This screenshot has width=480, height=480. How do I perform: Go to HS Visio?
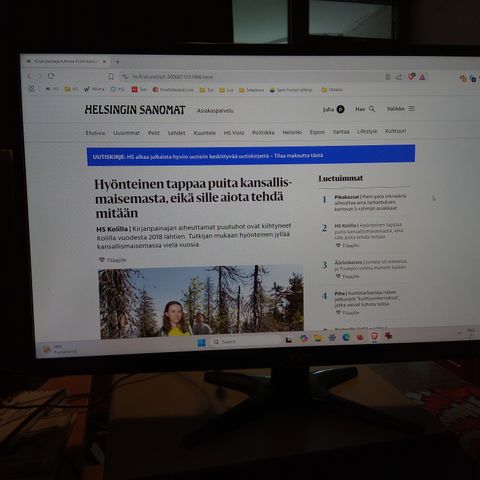tap(234, 133)
